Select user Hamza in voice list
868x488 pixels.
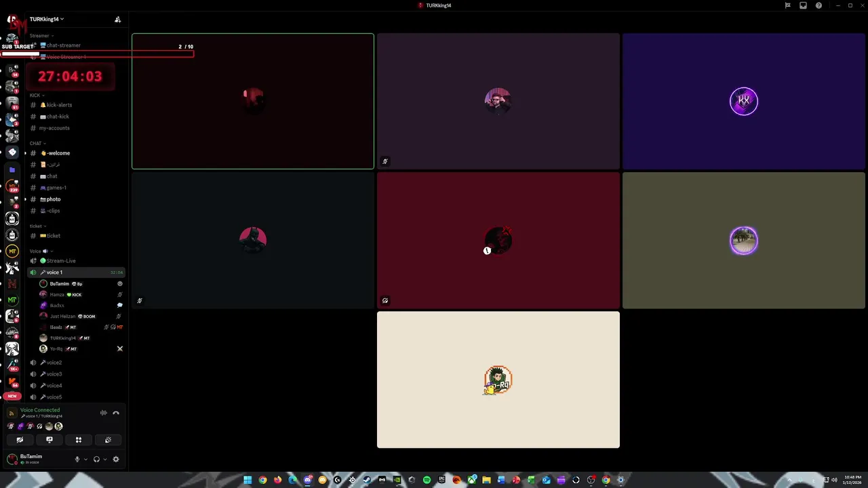pos(80,295)
